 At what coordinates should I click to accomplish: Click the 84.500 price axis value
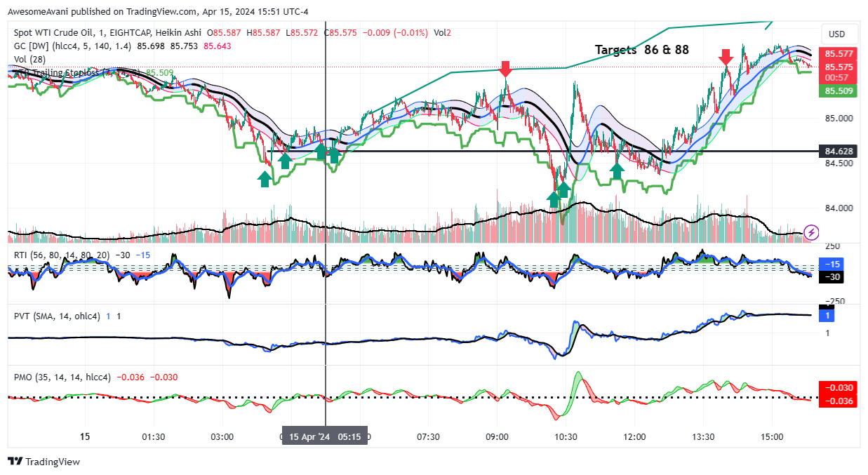[839, 163]
